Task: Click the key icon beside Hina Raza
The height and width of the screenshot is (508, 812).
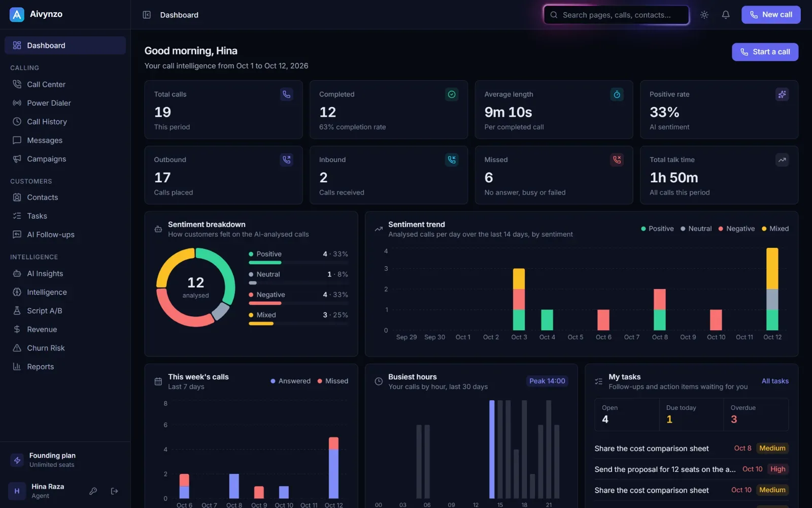Action: (x=93, y=491)
